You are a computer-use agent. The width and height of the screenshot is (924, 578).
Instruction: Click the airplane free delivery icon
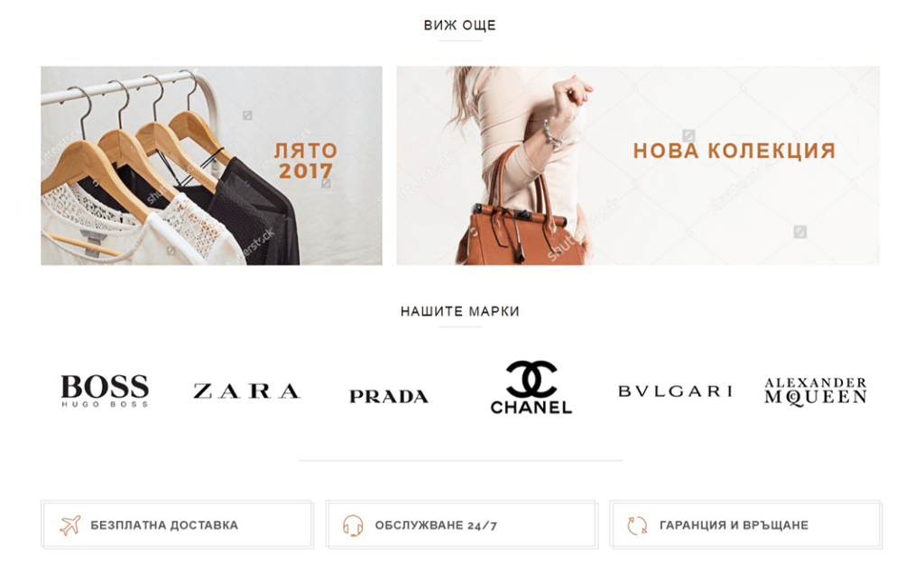pos(70,525)
